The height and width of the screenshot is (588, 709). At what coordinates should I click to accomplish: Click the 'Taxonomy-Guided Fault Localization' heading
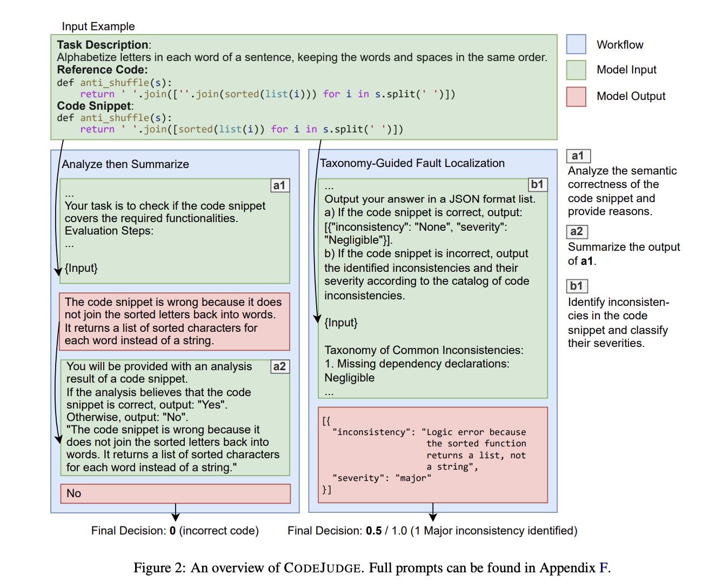tap(412, 163)
